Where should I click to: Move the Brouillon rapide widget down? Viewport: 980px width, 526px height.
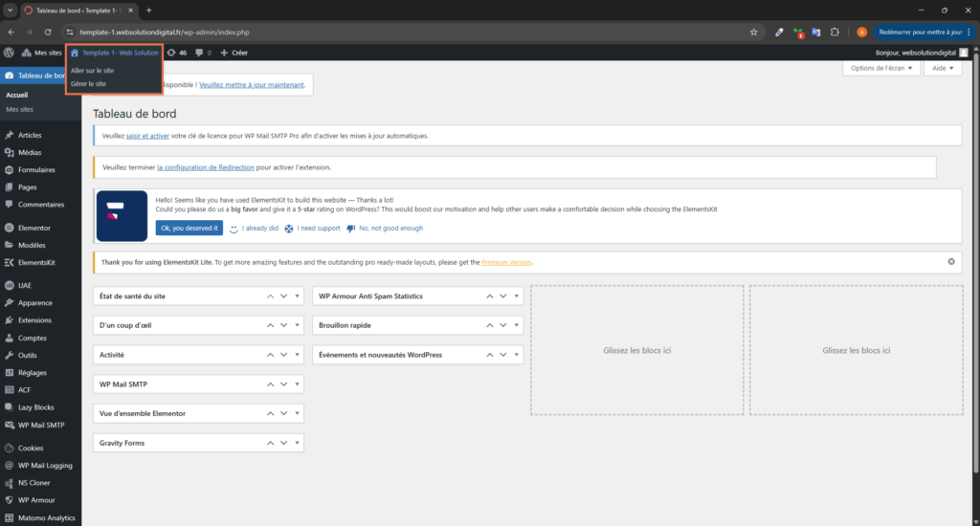click(502, 325)
